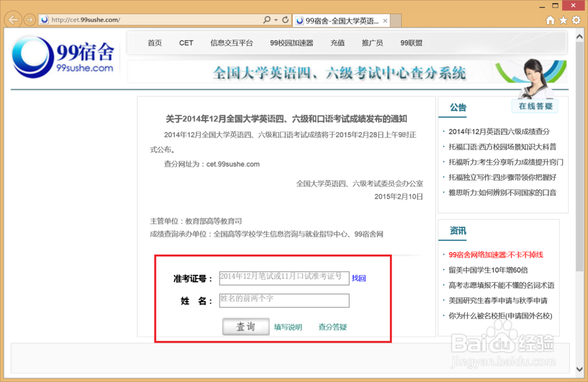
Task: Open the 充值 menu item
Action: coord(338,43)
